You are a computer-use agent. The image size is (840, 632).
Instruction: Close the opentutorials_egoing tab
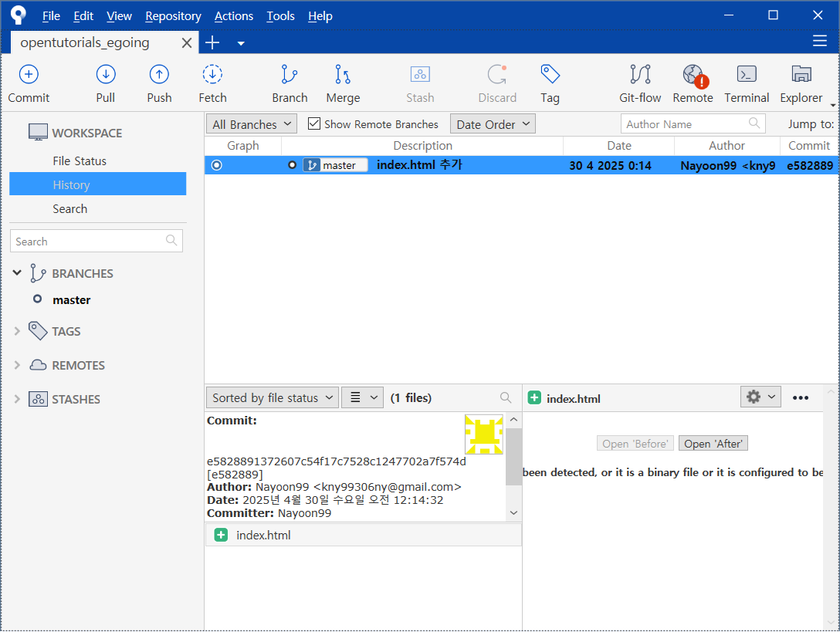(x=186, y=43)
